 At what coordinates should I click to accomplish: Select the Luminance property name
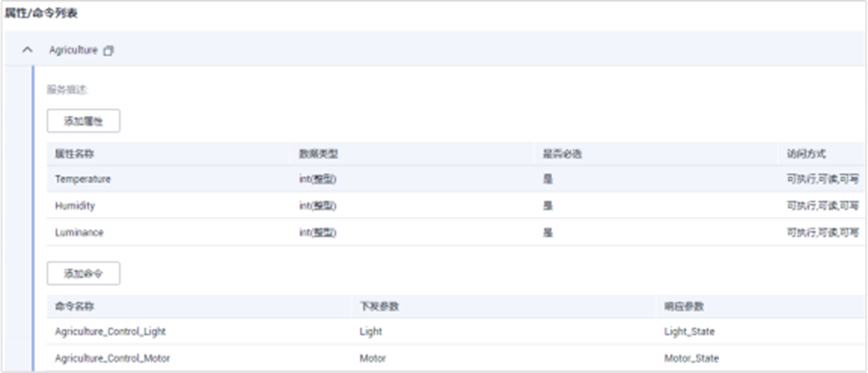79,233
